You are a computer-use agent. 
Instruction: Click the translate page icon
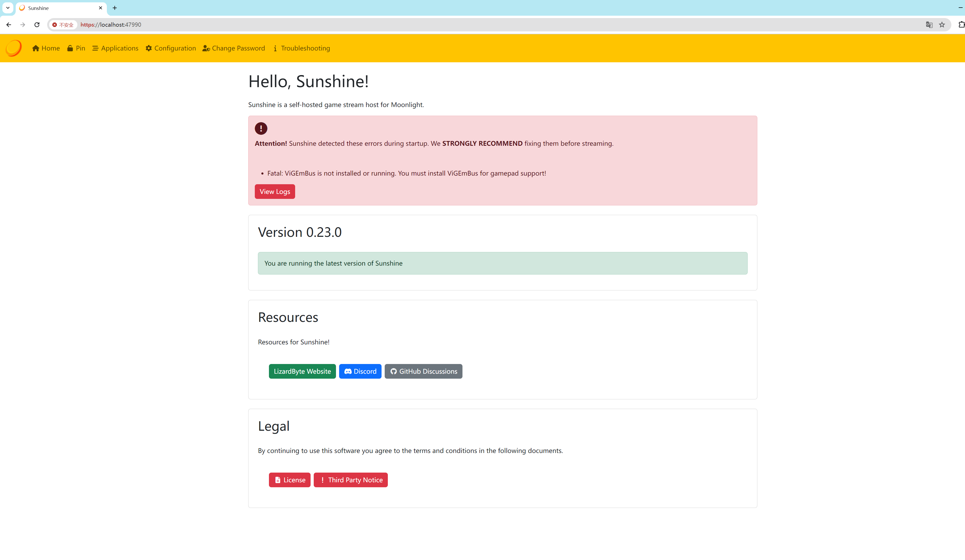pyautogui.click(x=929, y=25)
